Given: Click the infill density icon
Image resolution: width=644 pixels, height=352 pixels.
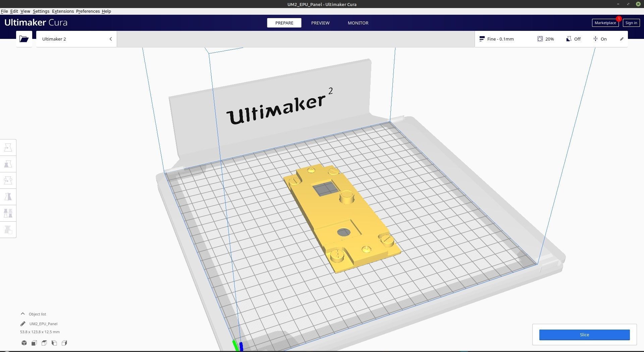Looking at the screenshot, I should pos(540,39).
